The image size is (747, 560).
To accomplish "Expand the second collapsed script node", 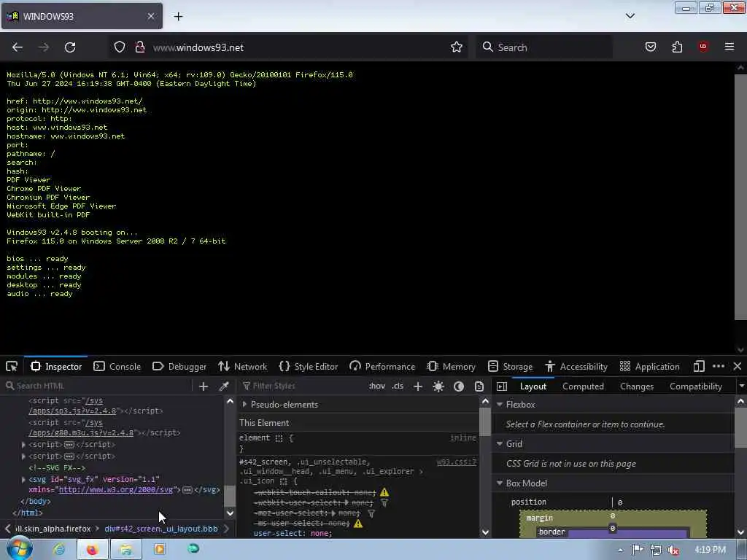I will click(23, 456).
